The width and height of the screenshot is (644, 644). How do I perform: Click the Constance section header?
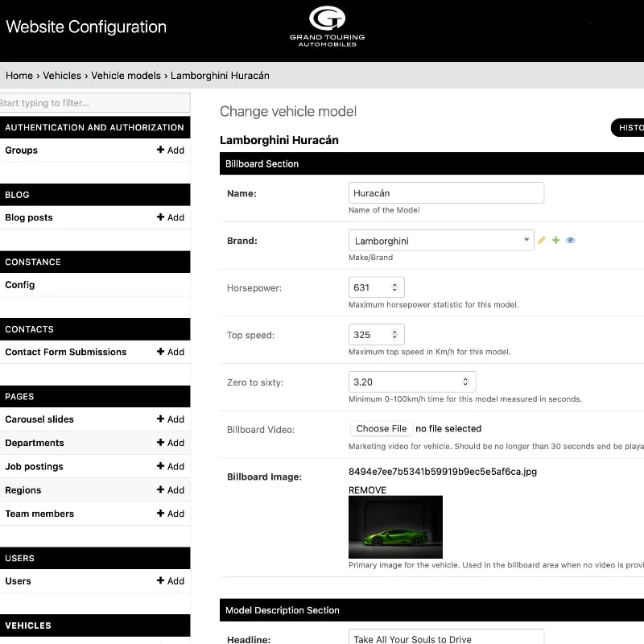[x=95, y=262]
